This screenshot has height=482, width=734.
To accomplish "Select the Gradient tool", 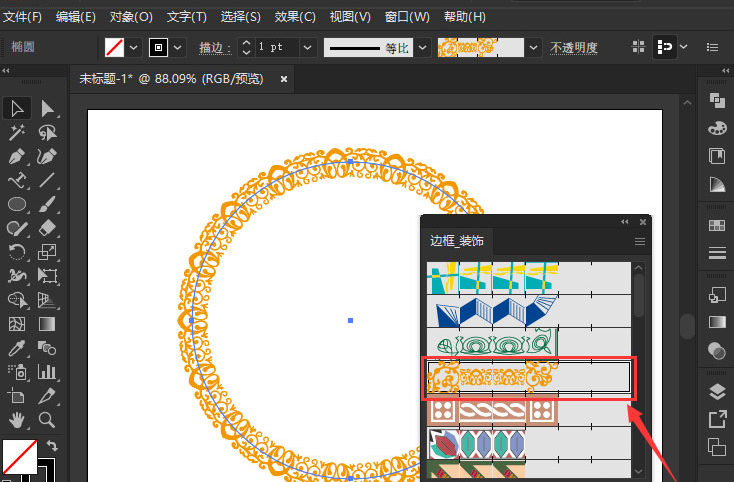I will 47,324.
